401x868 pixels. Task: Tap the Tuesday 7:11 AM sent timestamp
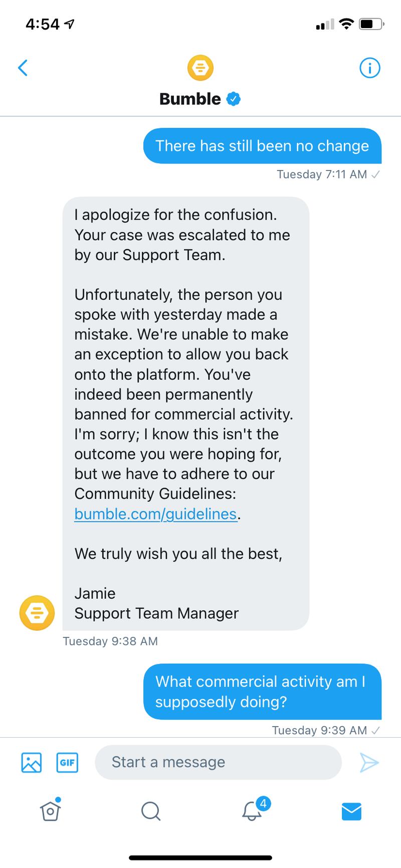pos(322,175)
